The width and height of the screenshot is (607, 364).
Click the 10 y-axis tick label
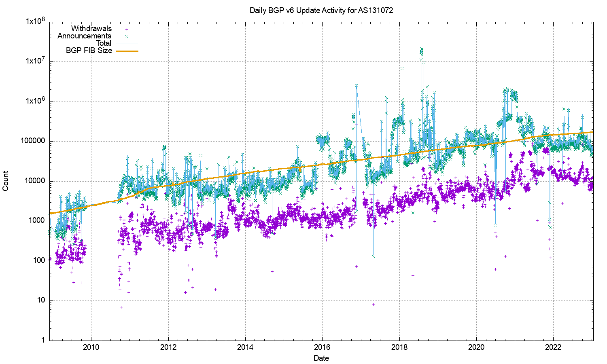point(40,301)
